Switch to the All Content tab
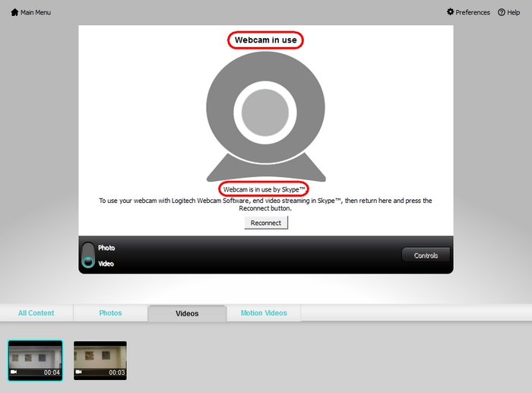This screenshot has height=393, width=532. pyautogui.click(x=36, y=313)
